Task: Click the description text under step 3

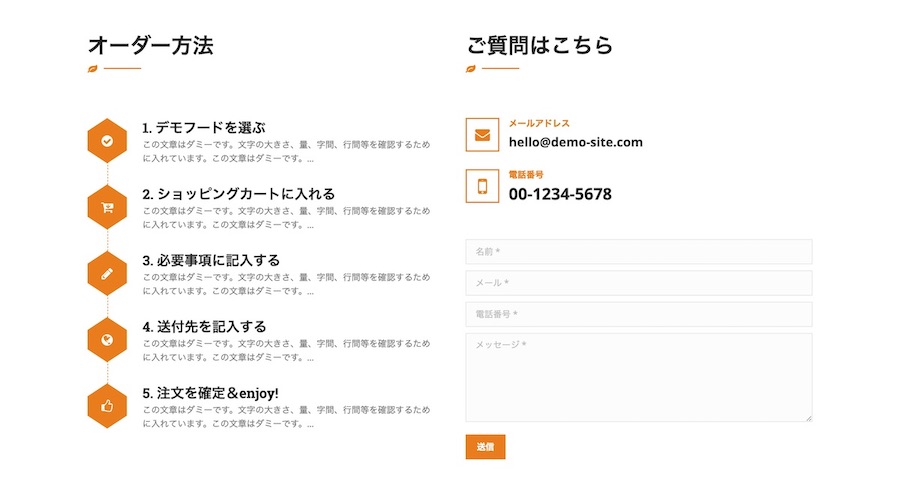Action: pos(286,284)
